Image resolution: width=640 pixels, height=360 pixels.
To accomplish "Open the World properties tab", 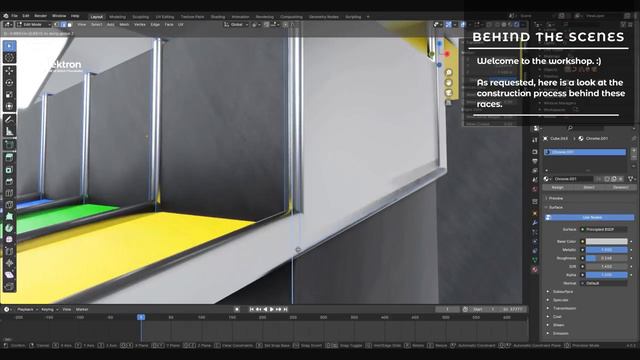I will click(x=535, y=189).
